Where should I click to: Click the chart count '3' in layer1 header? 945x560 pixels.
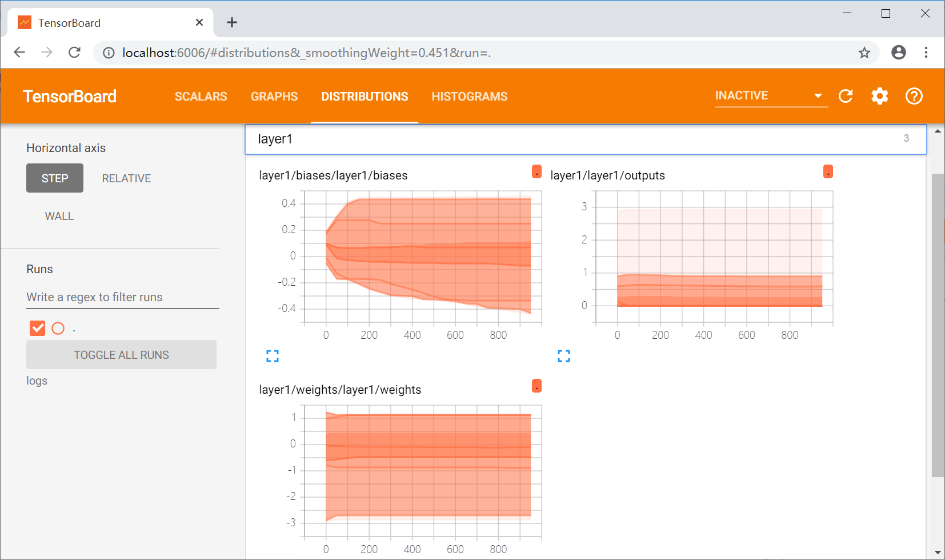coord(906,138)
